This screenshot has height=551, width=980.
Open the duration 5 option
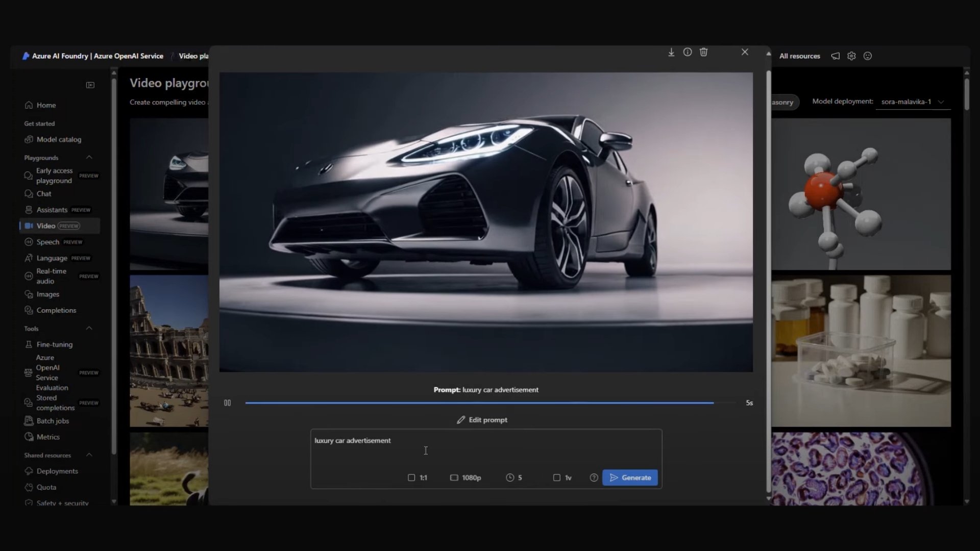[x=514, y=478]
